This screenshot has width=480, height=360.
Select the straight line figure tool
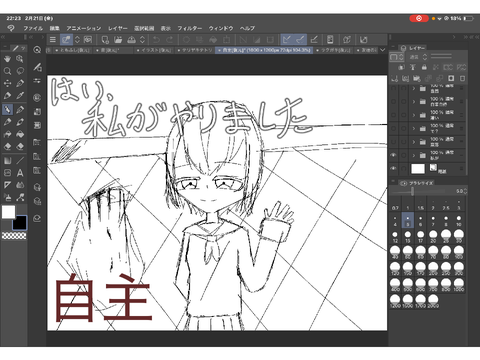point(20,160)
